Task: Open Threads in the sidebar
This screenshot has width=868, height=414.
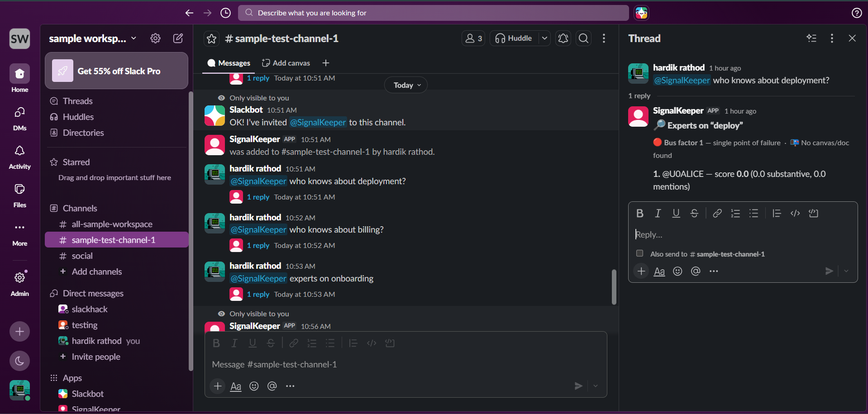Action: [x=117, y=101]
